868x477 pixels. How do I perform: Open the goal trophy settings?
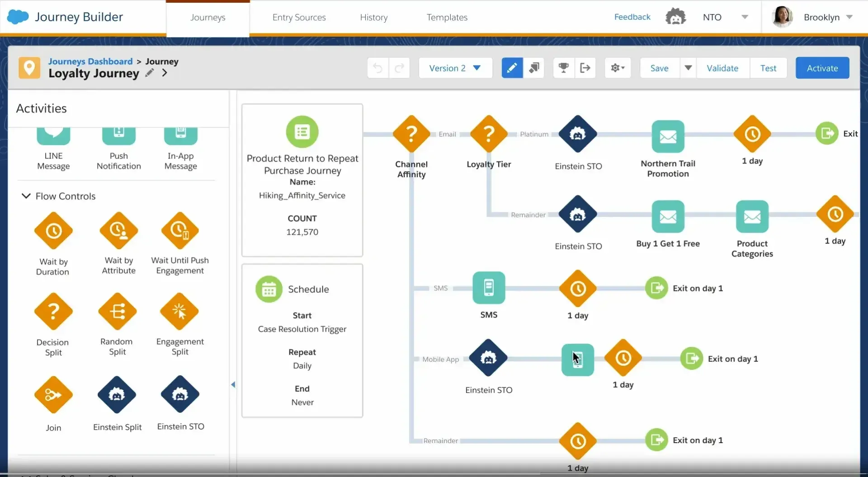click(564, 68)
